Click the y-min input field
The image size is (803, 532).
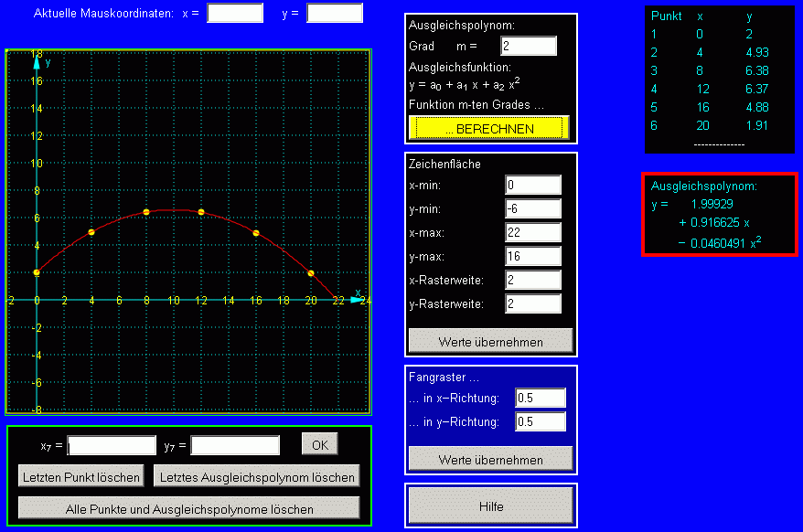tap(532, 209)
